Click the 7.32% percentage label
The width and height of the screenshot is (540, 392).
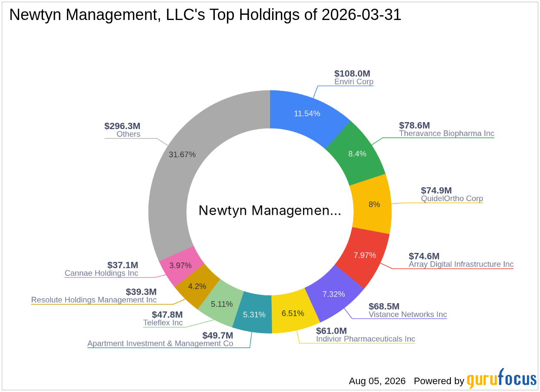tap(334, 294)
